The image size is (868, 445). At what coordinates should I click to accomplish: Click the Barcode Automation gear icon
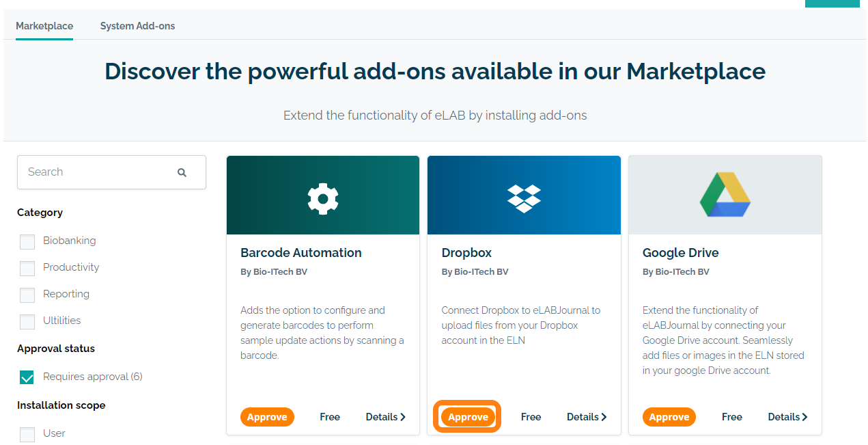(x=323, y=198)
